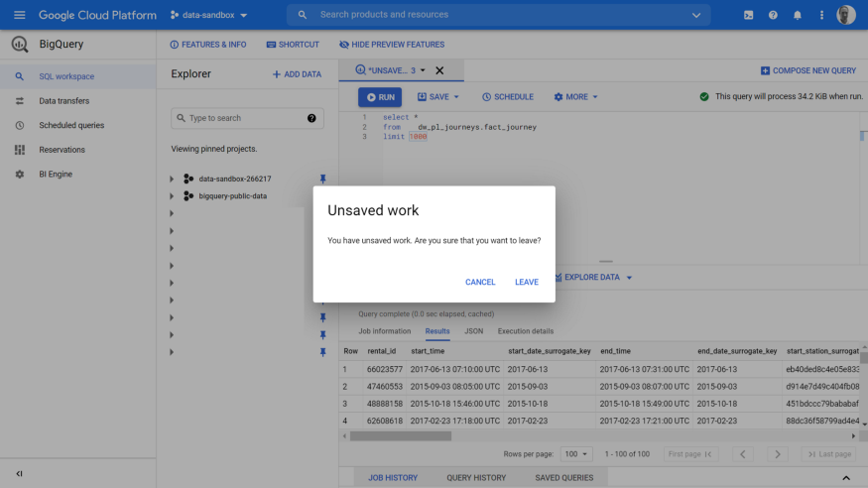The width and height of the screenshot is (868, 488).
Task: Click FEATURES & INFO button
Action: point(208,45)
